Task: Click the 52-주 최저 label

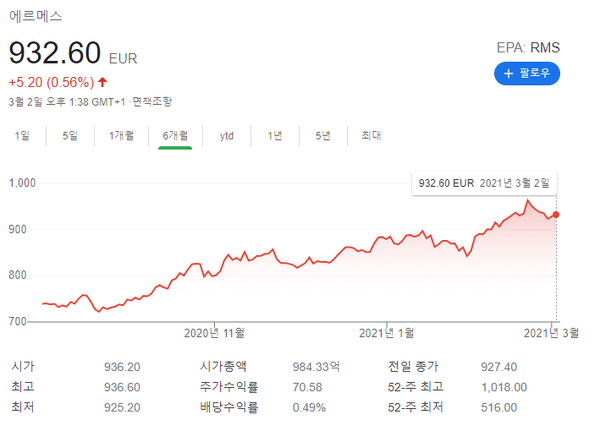Action: point(416,407)
